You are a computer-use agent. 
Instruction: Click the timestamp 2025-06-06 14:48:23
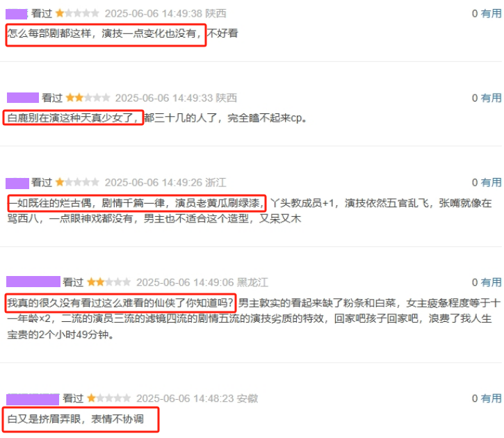(x=185, y=398)
